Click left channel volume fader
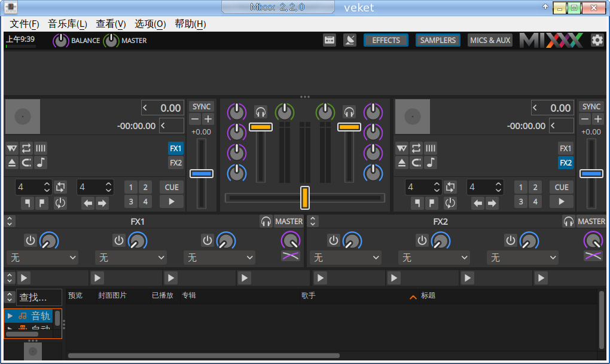This screenshot has height=364, width=610. click(261, 127)
